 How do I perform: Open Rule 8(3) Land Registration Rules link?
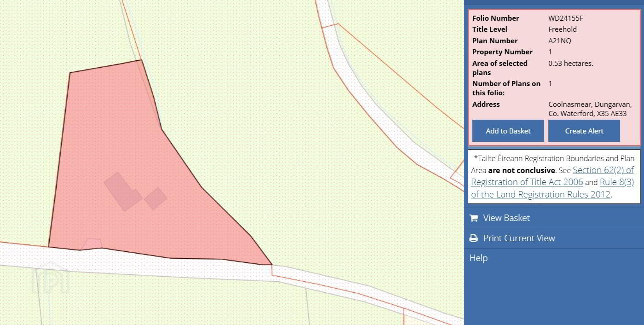552,188
